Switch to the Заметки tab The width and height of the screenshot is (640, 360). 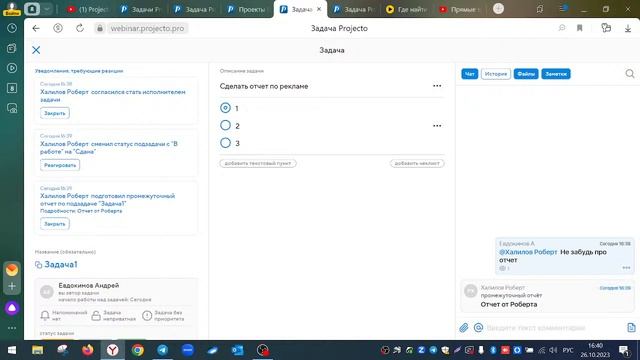(x=556, y=74)
